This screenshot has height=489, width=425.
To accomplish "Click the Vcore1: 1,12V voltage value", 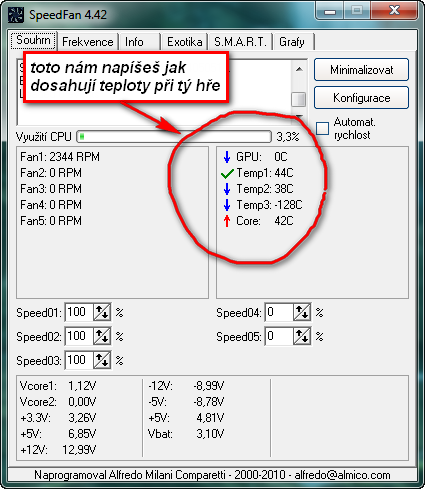I will pyautogui.click(x=82, y=386).
